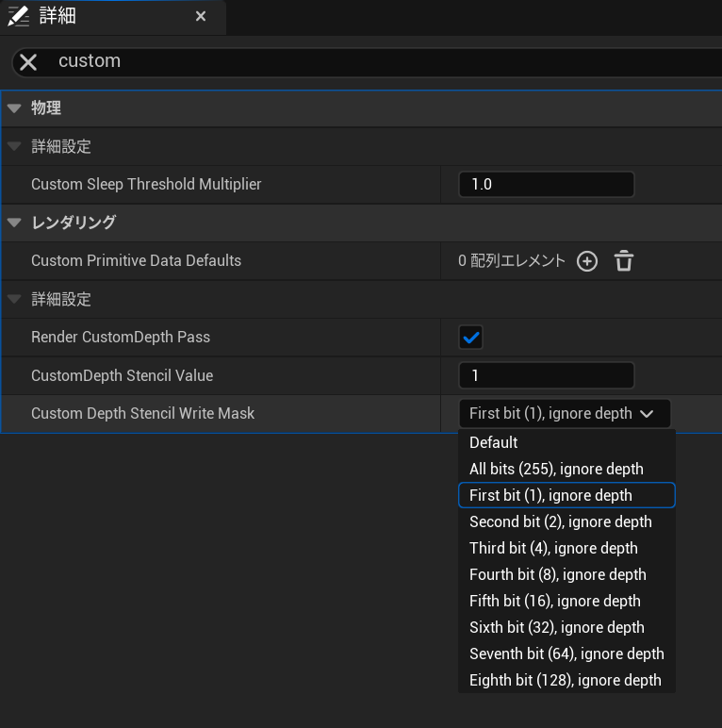The width and height of the screenshot is (722, 728).
Task: Click the Custom Depth Stencil Write Mask label
Action: click(143, 413)
